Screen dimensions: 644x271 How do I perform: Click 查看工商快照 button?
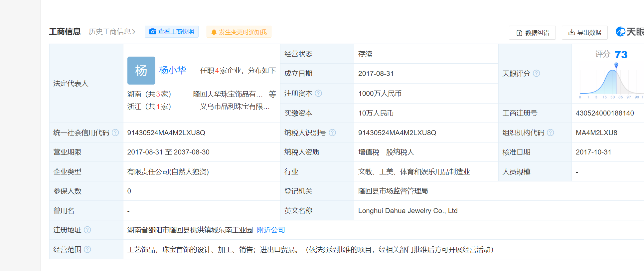[172, 32]
